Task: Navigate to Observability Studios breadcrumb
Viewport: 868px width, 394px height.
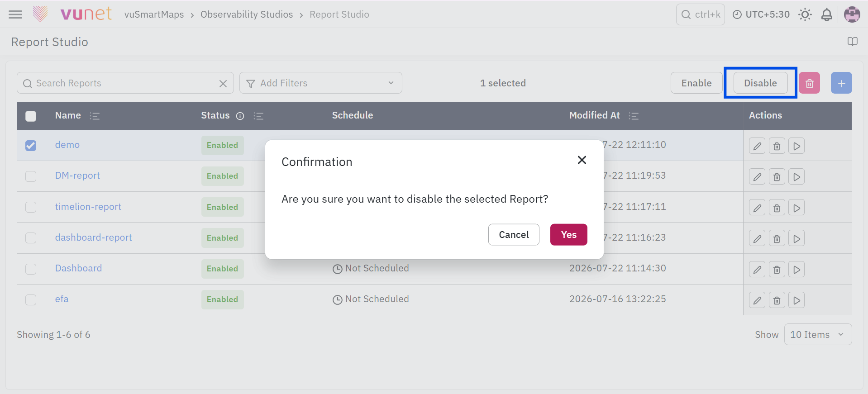Action: (x=247, y=14)
